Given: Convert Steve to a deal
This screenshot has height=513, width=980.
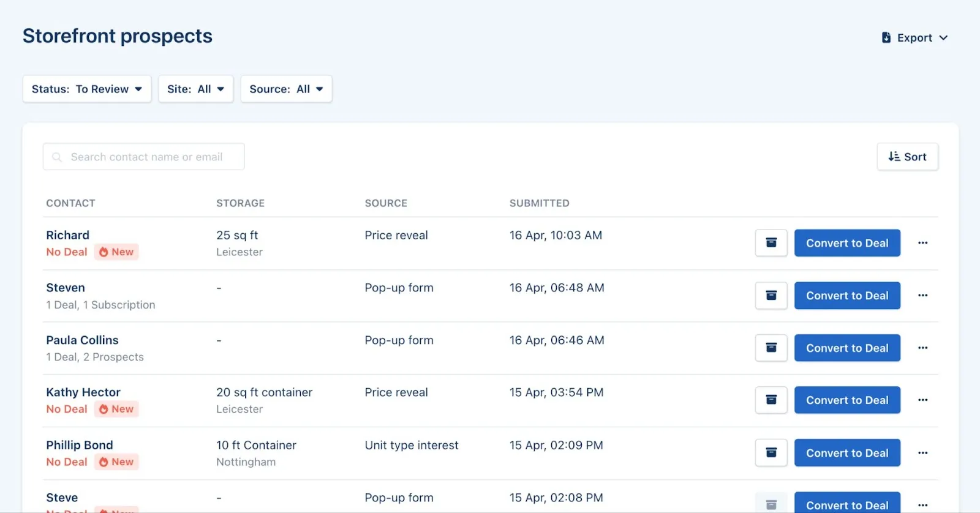Looking at the screenshot, I should [x=847, y=504].
